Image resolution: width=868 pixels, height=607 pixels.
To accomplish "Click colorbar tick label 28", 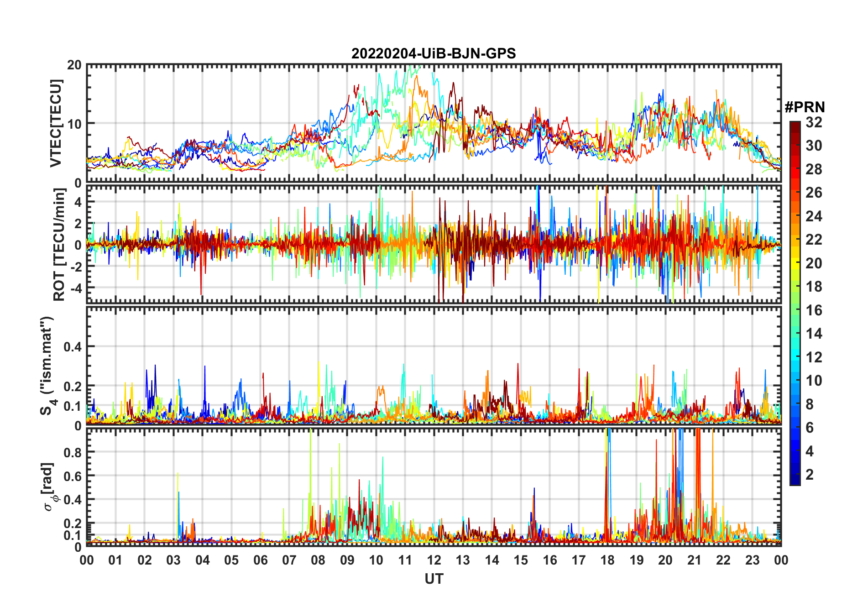I will [814, 169].
